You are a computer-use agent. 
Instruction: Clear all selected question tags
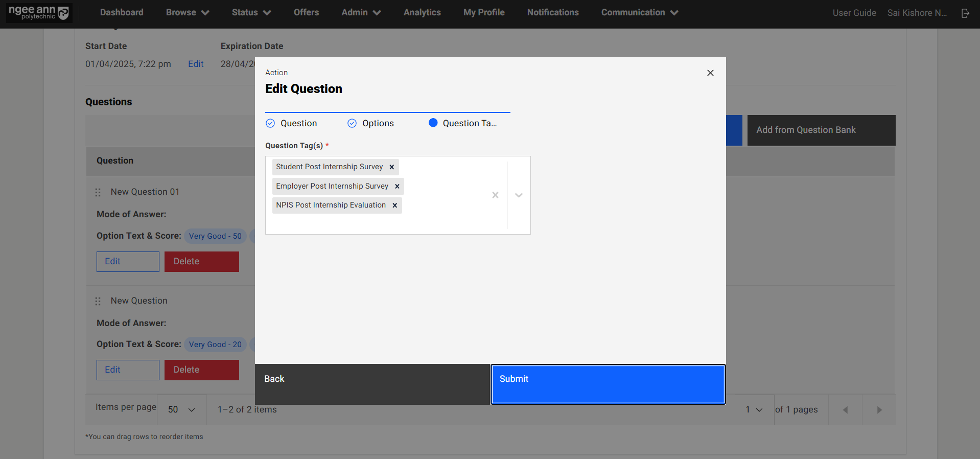tap(495, 195)
